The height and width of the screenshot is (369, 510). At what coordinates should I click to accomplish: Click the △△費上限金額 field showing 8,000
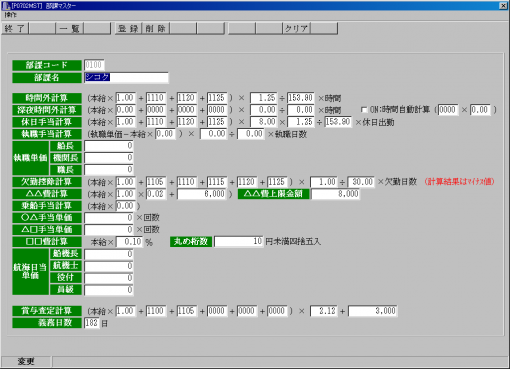(336, 194)
